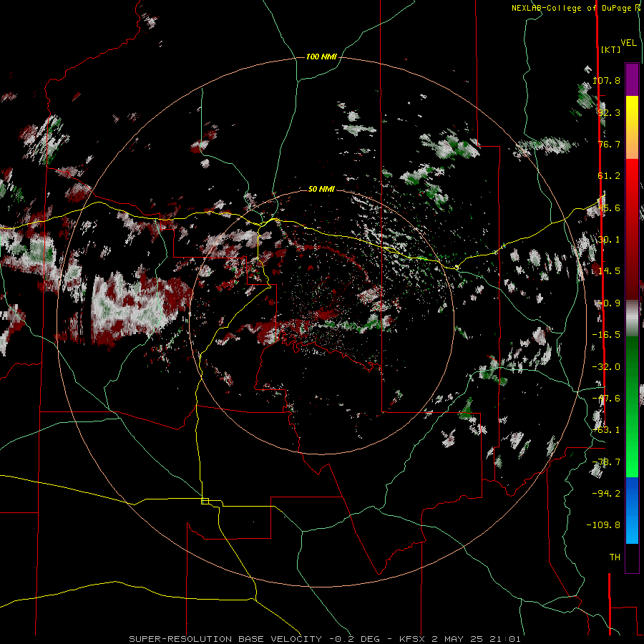Screen dimensions: 644x644
Task: Select the 107.8 value on velocity scale
Action: (x=606, y=80)
